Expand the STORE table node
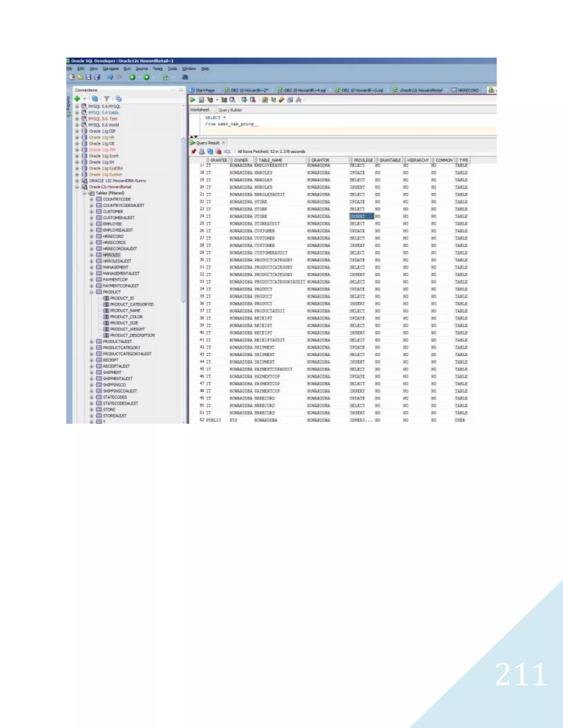 (91, 410)
